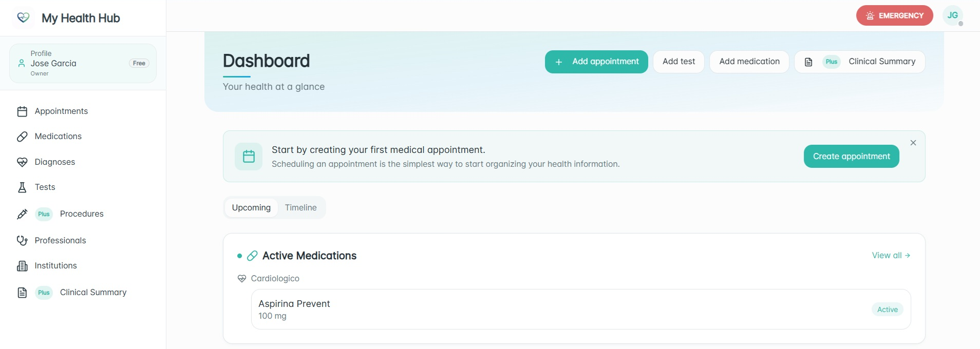This screenshot has width=980, height=349.
Task: Click the Add test button
Action: tap(679, 62)
